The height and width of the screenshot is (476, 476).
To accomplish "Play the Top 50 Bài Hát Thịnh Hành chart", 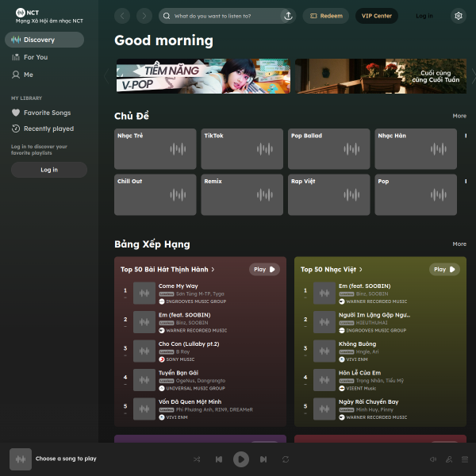I will 264,269.
